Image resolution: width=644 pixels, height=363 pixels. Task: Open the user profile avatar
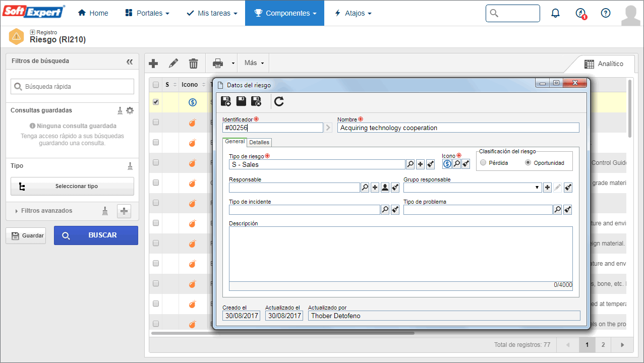pos(630,15)
